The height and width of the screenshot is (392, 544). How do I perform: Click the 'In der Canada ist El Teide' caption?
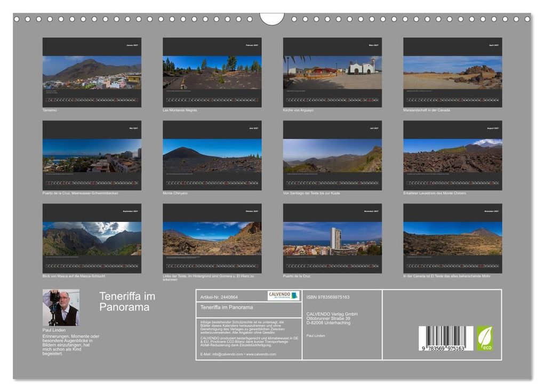click(x=447, y=276)
